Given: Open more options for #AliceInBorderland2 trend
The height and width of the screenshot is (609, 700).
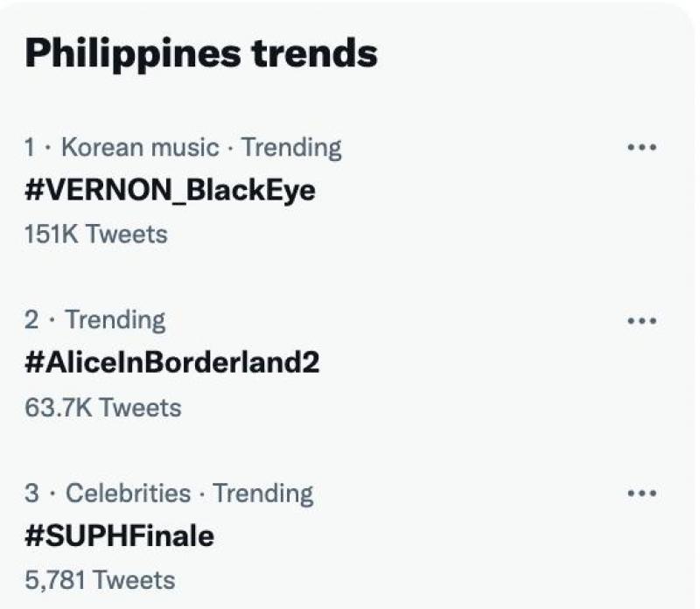Looking at the screenshot, I should coord(642,321).
